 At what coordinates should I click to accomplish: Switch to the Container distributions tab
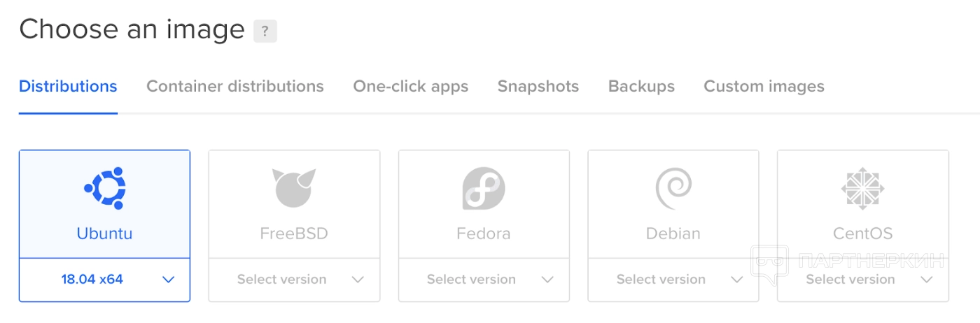pyautogui.click(x=235, y=87)
